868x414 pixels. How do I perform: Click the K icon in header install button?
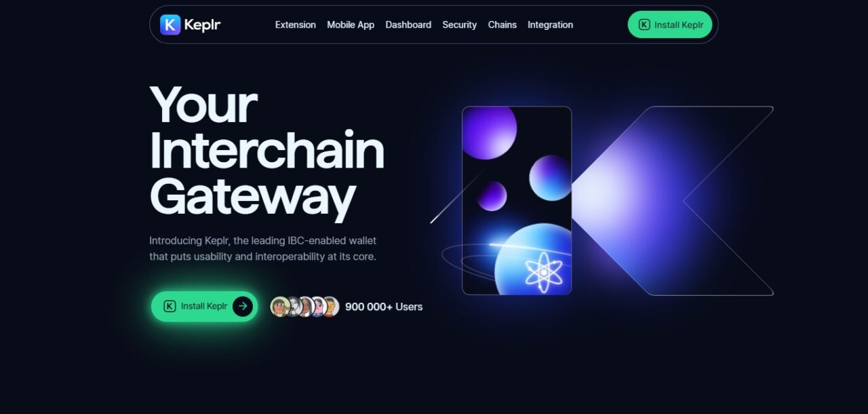[x=644, y=24]
